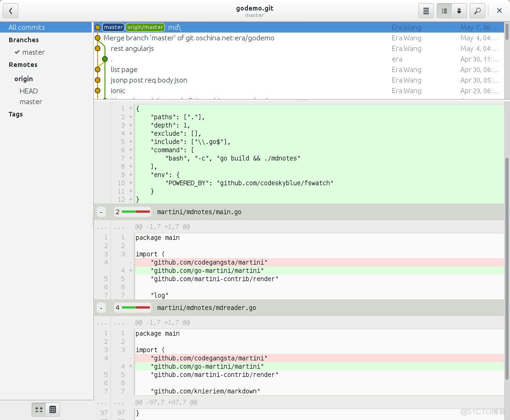Go back with the header arrow button
The height and width of the screenshot is (420, 510).
[x=11, y=11]
